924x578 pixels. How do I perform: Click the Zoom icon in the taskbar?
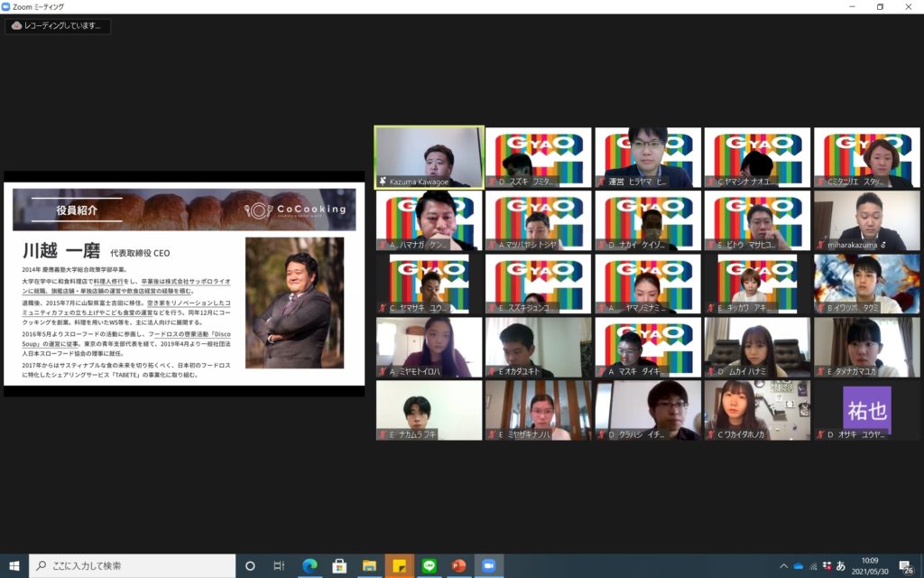(489, 565)
